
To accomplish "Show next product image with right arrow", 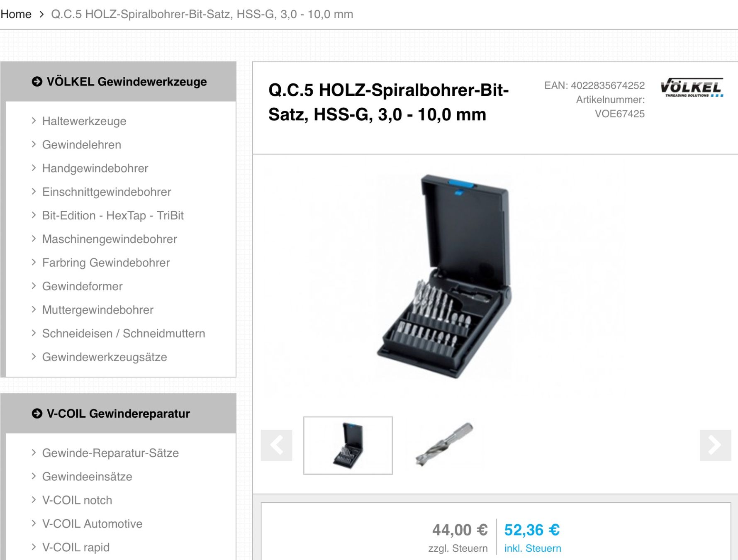I will pyautogui.click(x=715, y=446).
